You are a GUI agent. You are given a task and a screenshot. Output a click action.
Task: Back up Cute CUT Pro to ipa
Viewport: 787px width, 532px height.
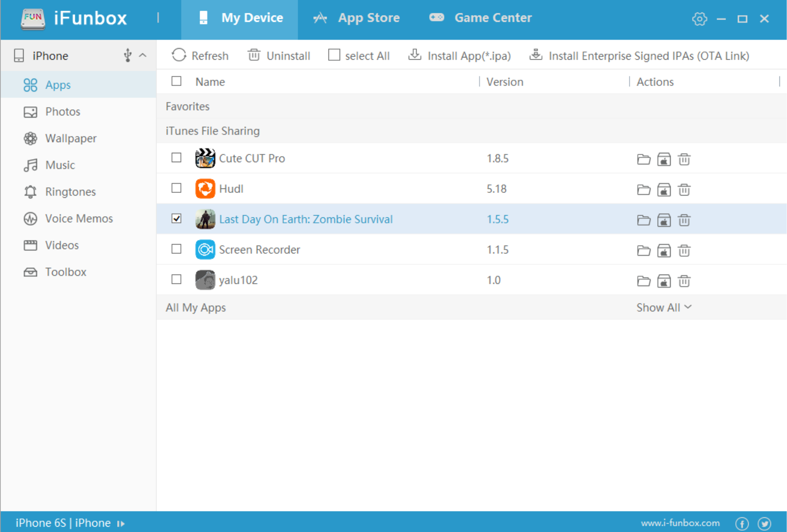(664, 159)
